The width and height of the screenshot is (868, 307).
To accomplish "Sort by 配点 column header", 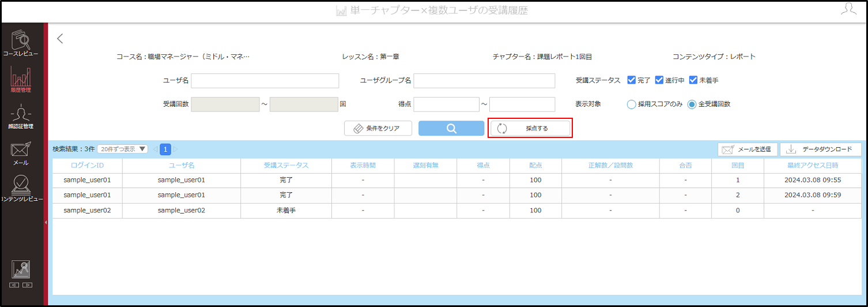I will (x=535, y=166).
